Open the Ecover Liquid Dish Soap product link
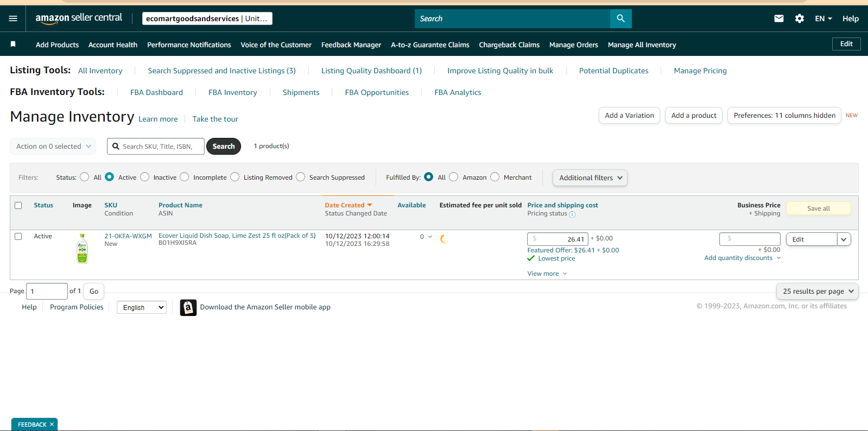868x431 pixels. pyautogui.click(x=237, y=236)
